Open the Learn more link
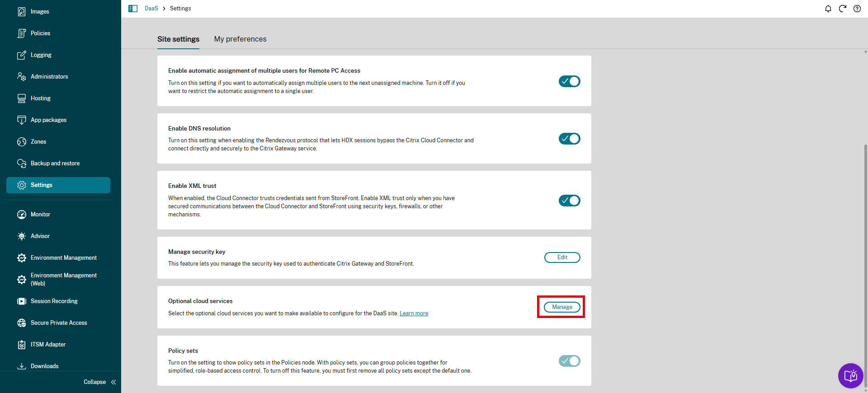 [x=414, y=313]
